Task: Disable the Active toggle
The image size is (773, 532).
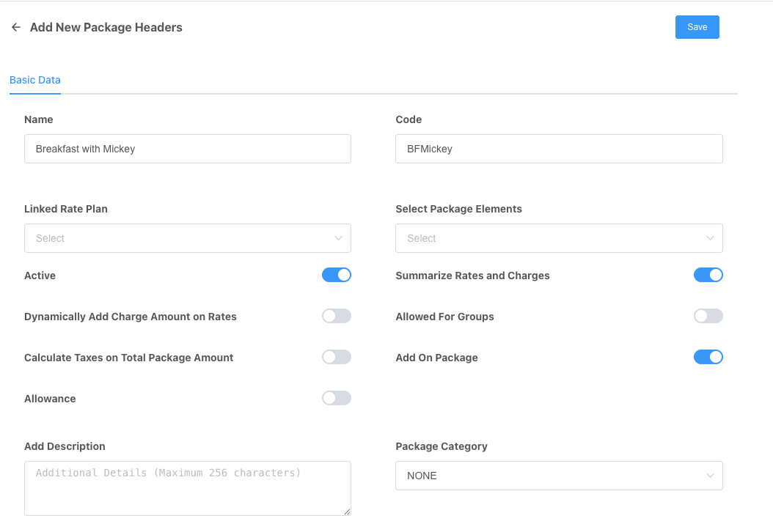Action: click(337, 275)
